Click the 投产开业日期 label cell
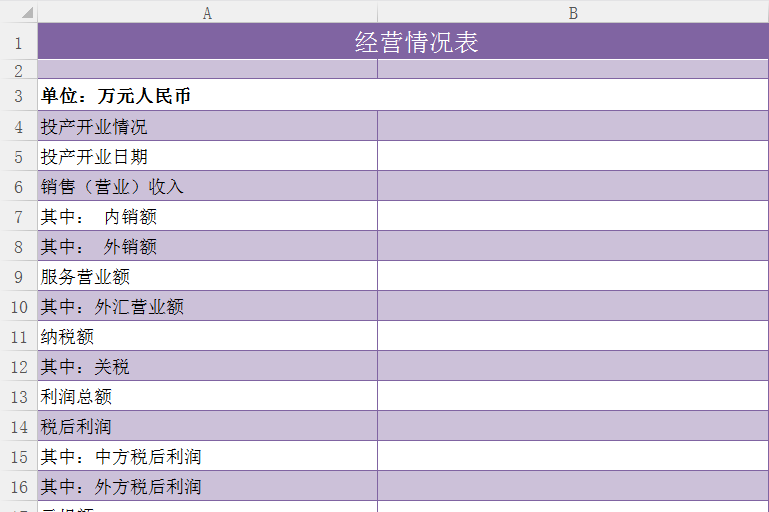769x512 pixels. point(94,157)
